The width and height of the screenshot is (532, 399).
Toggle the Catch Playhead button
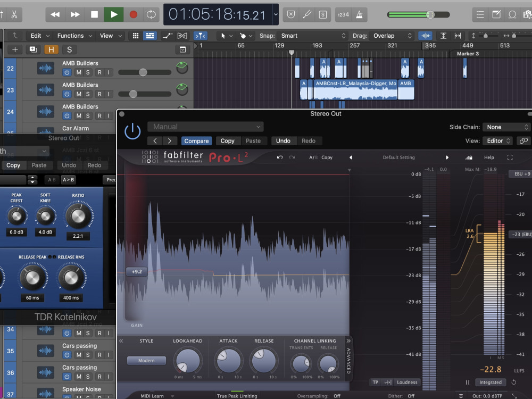200,36
